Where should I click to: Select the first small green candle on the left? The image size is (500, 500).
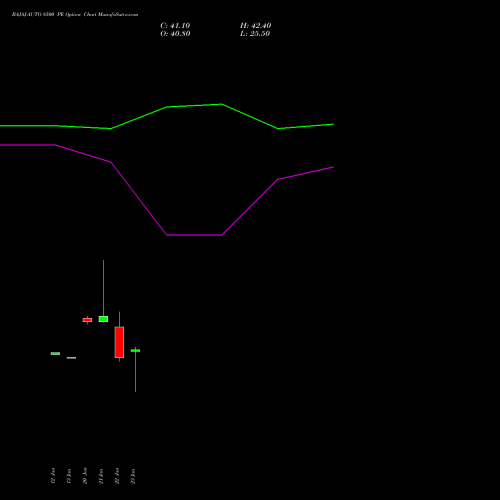pos(55,353)
